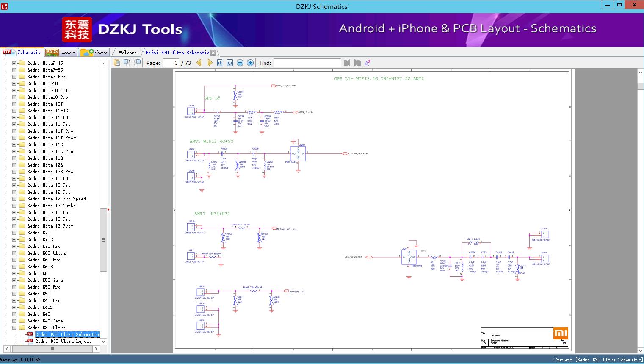This screenshot has height=364, width=644.
Task: Open the Share tab
Action: coord(94,53)
